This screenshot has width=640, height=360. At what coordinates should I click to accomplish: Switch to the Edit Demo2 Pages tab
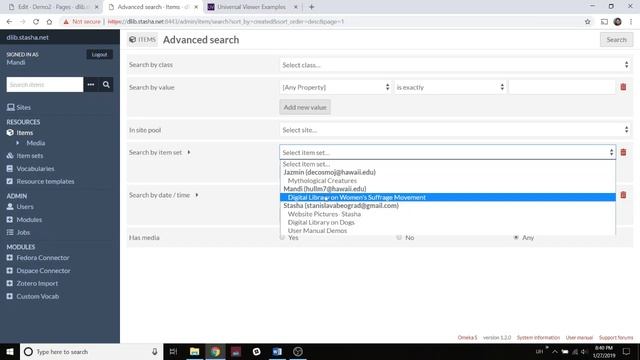coord(53,7)
